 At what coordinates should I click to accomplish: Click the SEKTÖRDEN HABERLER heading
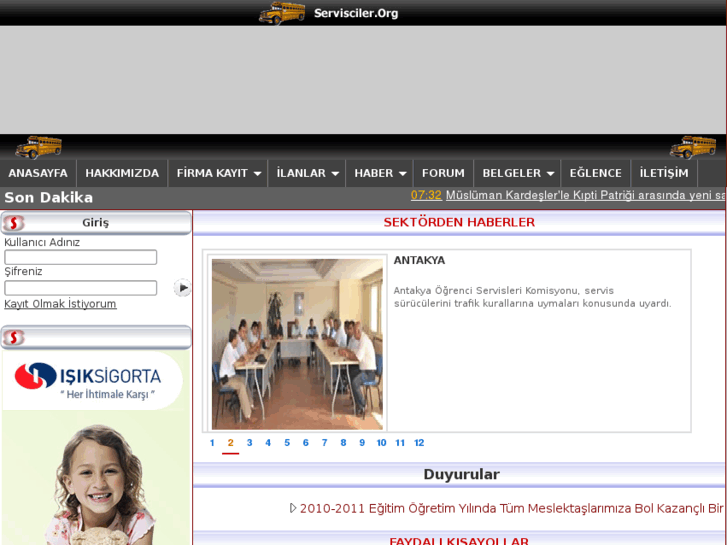[x=459, y=222]
